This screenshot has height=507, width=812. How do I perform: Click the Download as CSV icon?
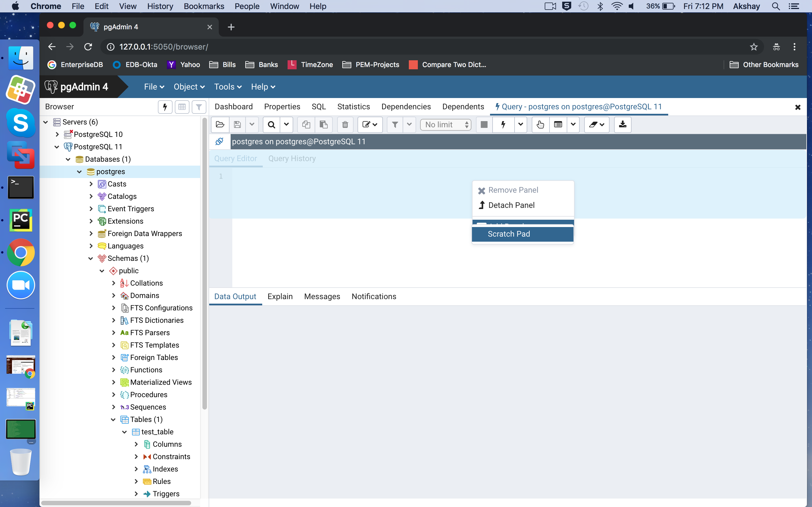[x=623, y=125]
